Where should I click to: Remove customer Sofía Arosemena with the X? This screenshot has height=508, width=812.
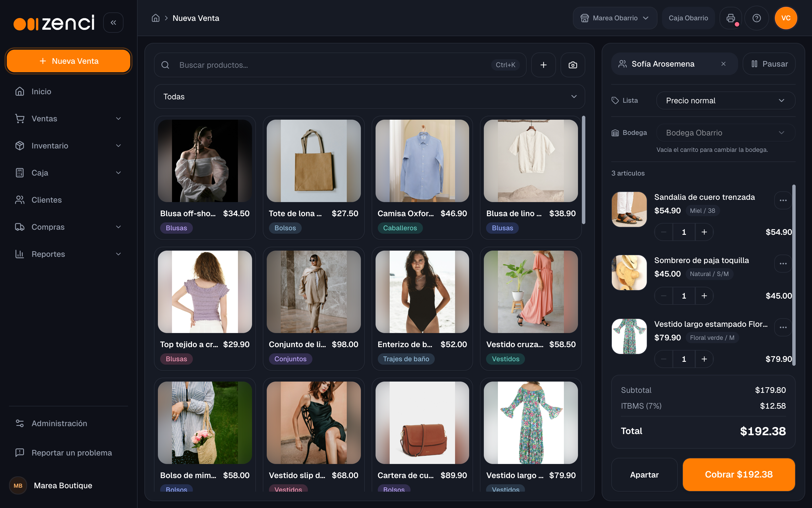723,64
